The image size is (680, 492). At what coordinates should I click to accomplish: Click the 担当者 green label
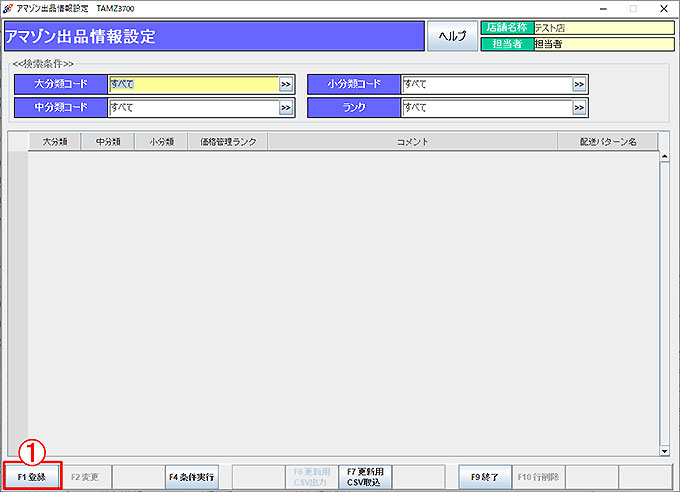(507, 44)
